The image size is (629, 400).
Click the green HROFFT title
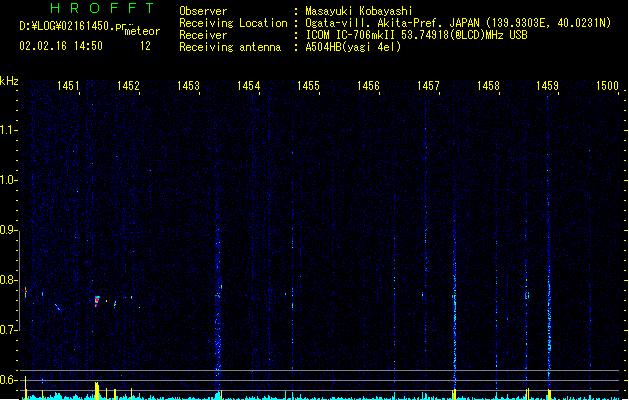click(x=102, y=8)
